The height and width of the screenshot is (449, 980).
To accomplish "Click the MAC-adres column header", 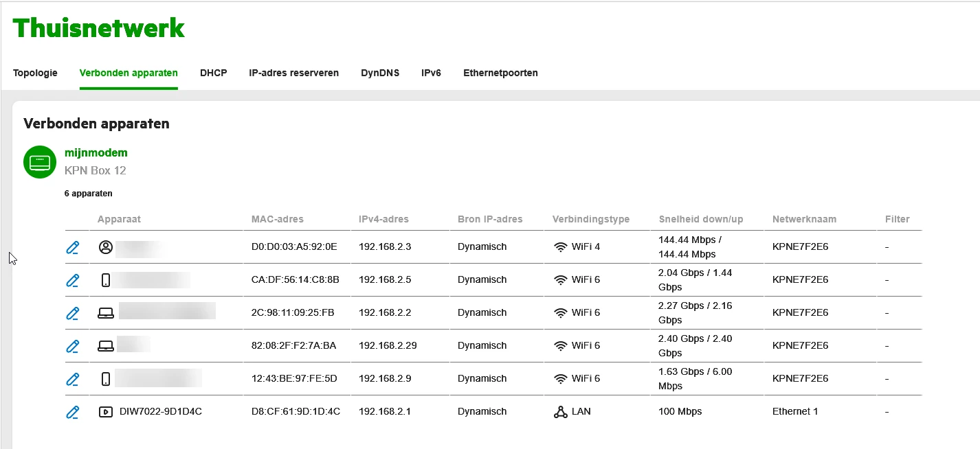I will click(278, 220).
